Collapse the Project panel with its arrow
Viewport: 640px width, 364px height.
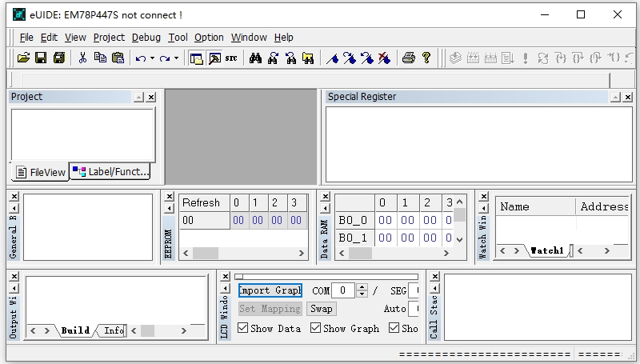tap(138, 97)
